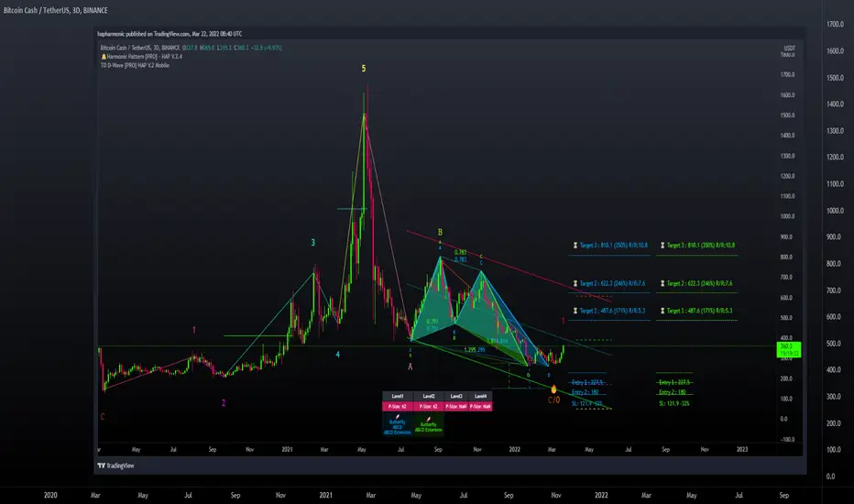The width and height of the screenshot is (854, 504).
Task: Select the Level1 table header
Action: (398, 396)
